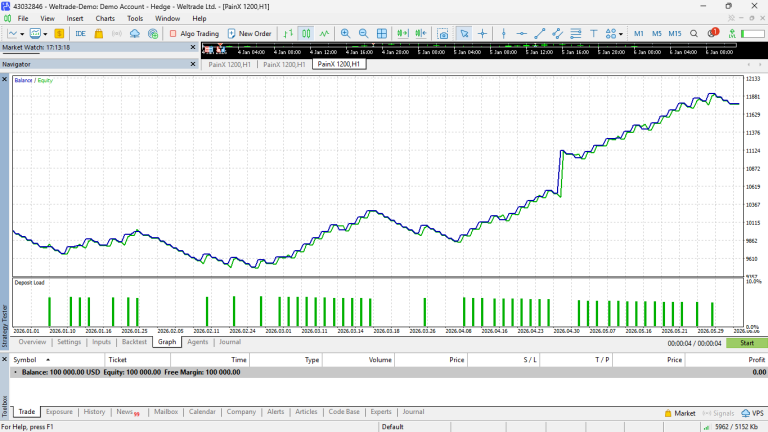Switch to the second PainX 1200,H1 chart tab
Screen dimensions: 768x432
point(284,64)
